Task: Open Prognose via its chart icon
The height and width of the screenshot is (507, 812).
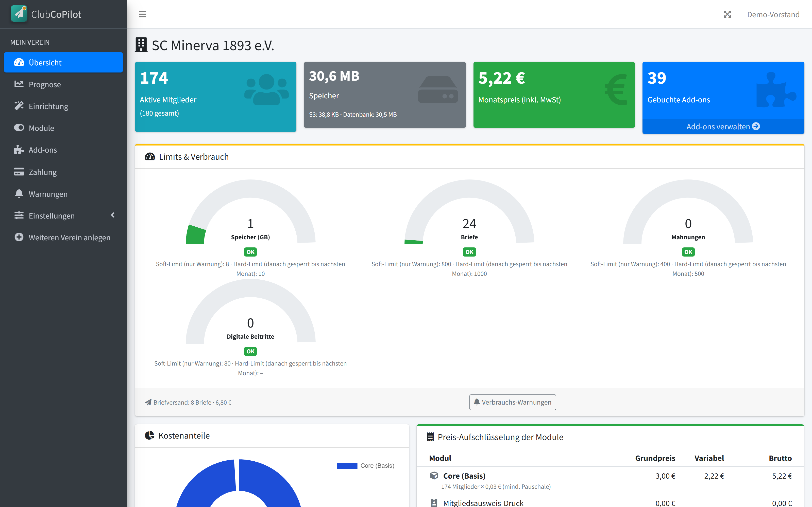Action: pyautogui.click(x=19, y=84)
